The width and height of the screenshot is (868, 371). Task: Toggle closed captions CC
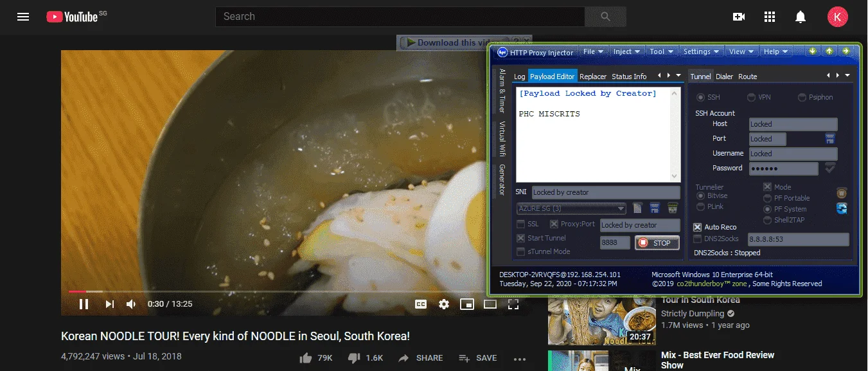click(421, 304)
